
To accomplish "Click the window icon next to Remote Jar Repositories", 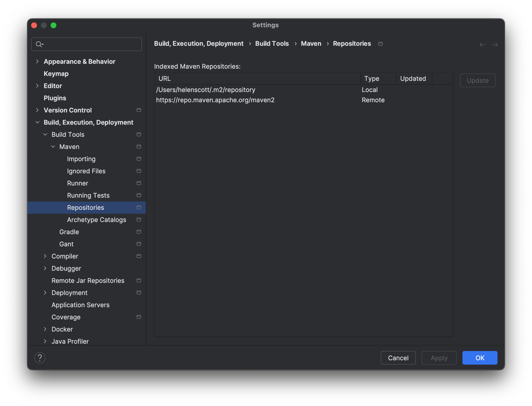I will click(x=139, y=280).
